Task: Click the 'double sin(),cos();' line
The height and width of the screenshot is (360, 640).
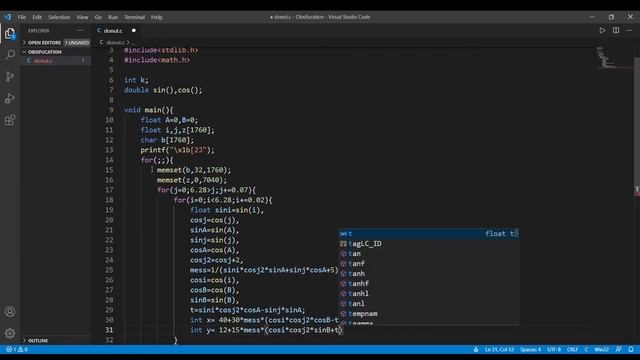Action: coord(163,90)
